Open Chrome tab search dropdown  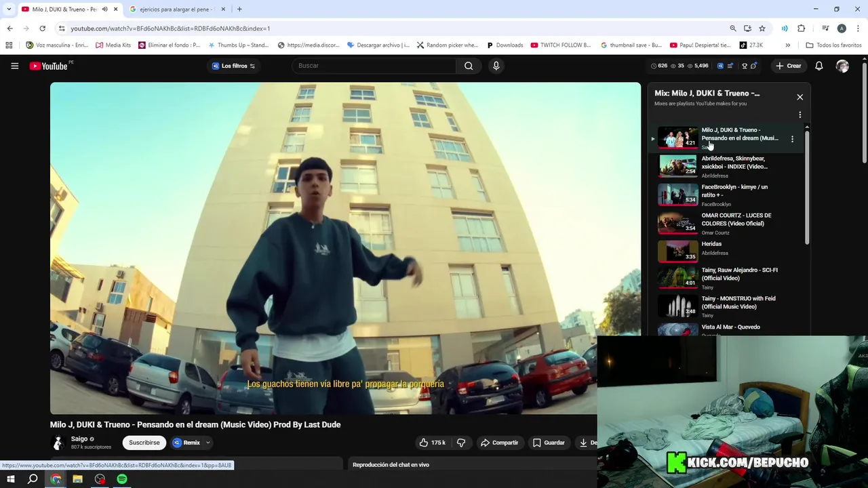pyautogui.click(x=9, y=9)
